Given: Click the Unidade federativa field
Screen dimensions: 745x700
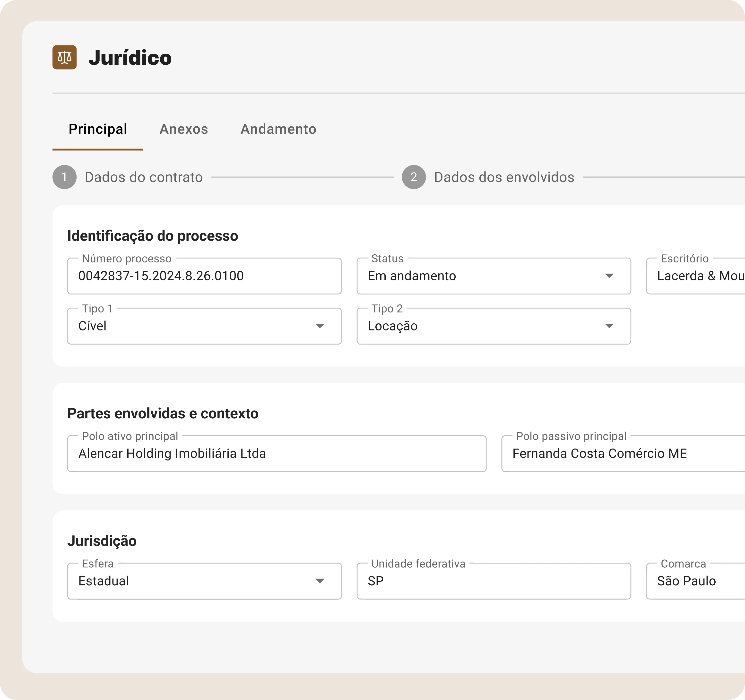Looking at the screenshot, I should 494,581.
